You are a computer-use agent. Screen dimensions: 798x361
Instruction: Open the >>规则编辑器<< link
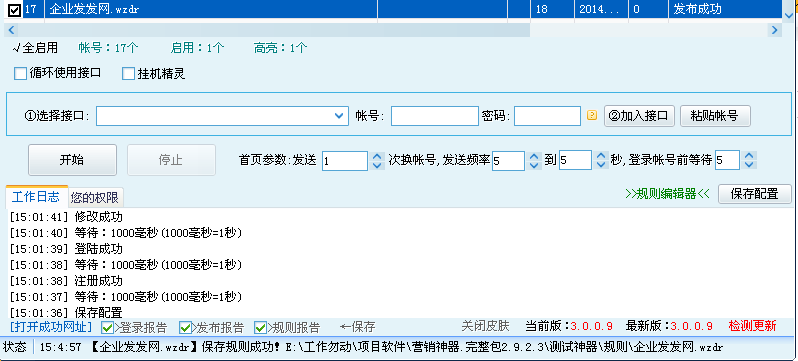pos(667,194)
